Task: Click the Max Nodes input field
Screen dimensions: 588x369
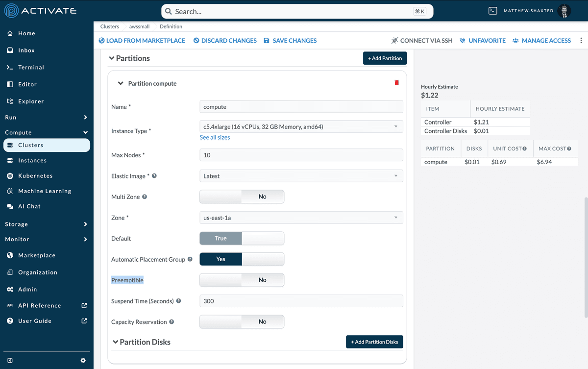Action: pyautogui.click(x=301, y=155)
